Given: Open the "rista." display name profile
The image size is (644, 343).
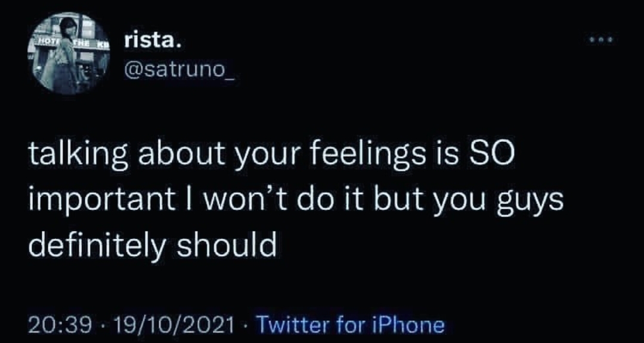Looking at the screenshot, I should (150, 42).
